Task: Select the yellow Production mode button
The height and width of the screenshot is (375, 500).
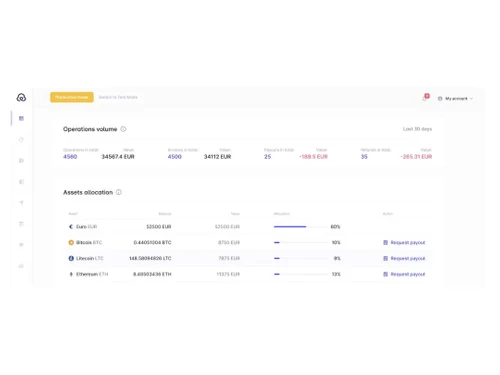Action: 72,97
